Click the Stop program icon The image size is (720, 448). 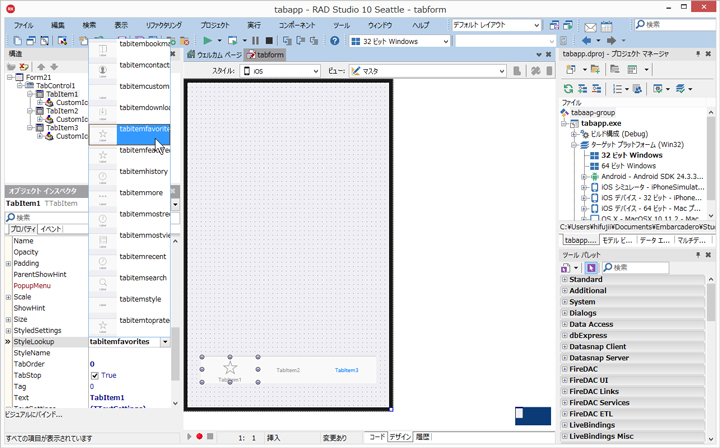coord(269,41)
